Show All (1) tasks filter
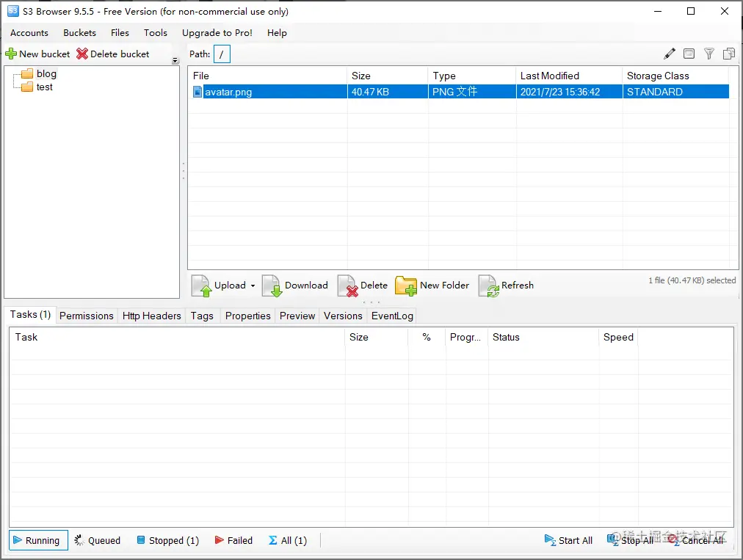743x560 pixels. coord(288,540)
